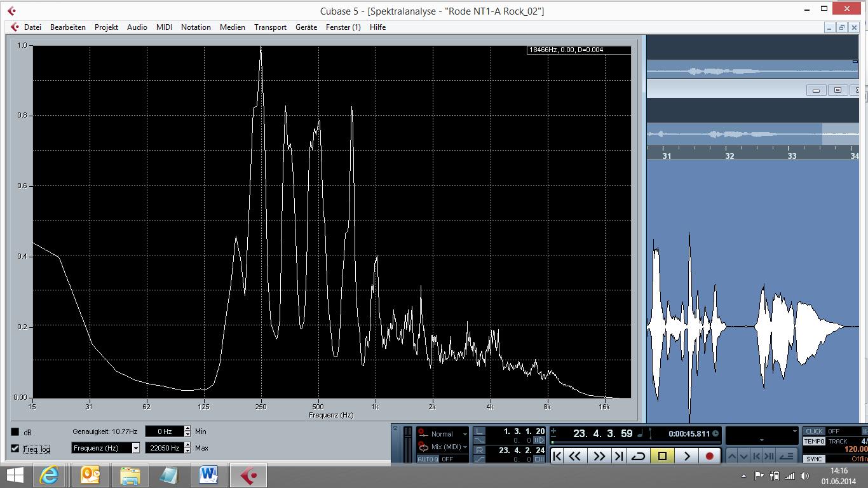Viewport: 868px width, 488px height.
Task: Click the fast forward transport button
Action: click(x=599, y=456)
